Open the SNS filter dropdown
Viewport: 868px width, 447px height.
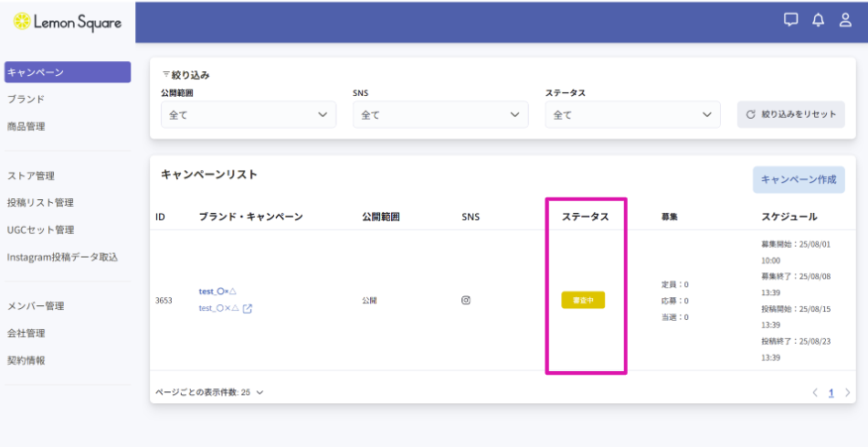click(439, 115)
